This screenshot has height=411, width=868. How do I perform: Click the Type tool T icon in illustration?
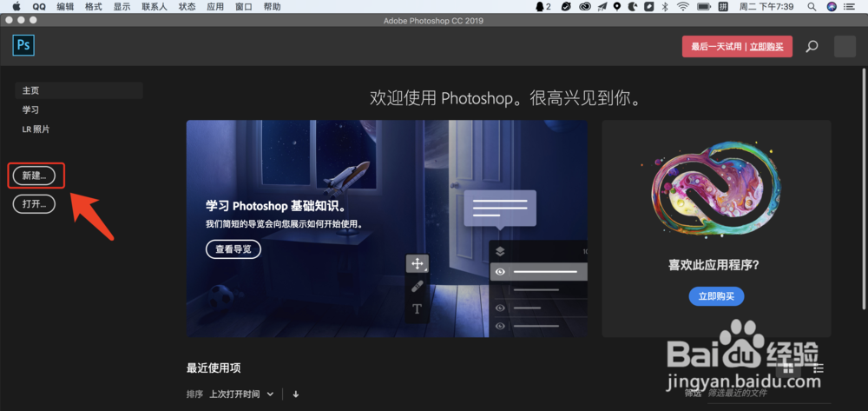pos(417,308)
